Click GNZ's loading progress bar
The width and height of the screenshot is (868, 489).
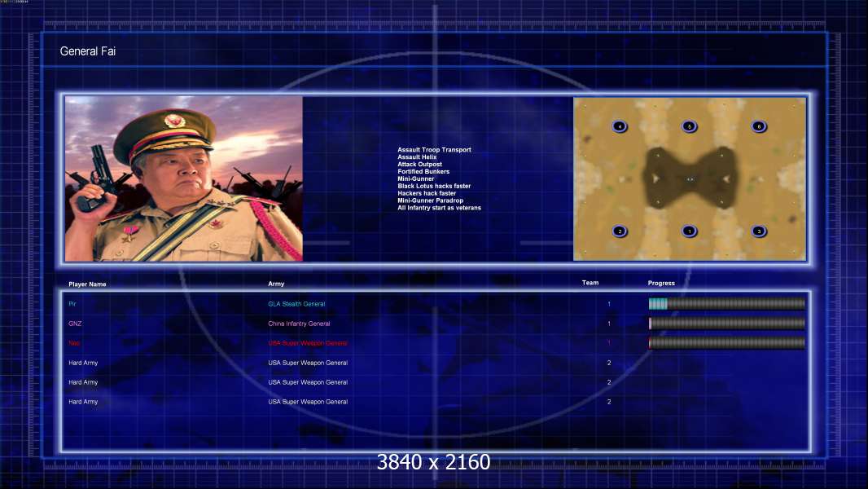727,324
